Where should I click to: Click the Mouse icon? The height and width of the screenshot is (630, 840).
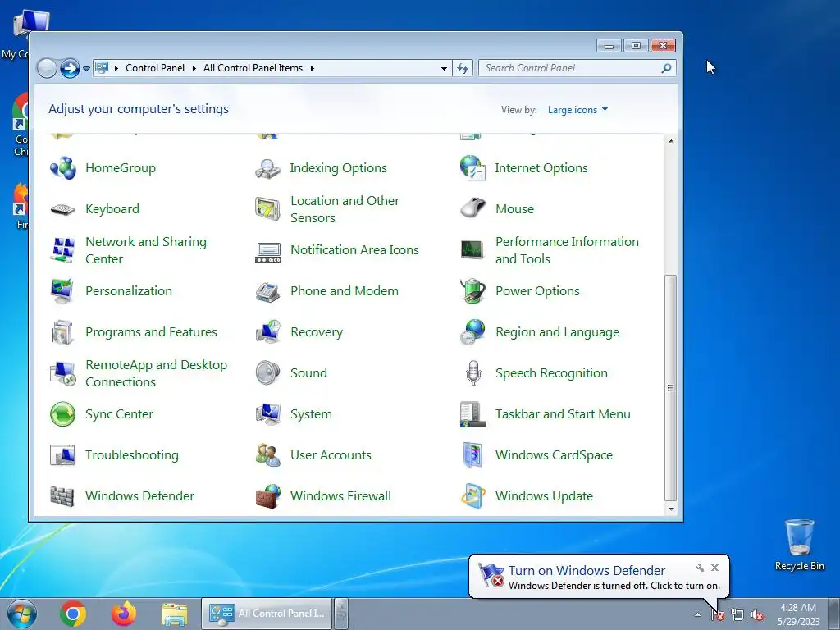[x=473, y=209]
